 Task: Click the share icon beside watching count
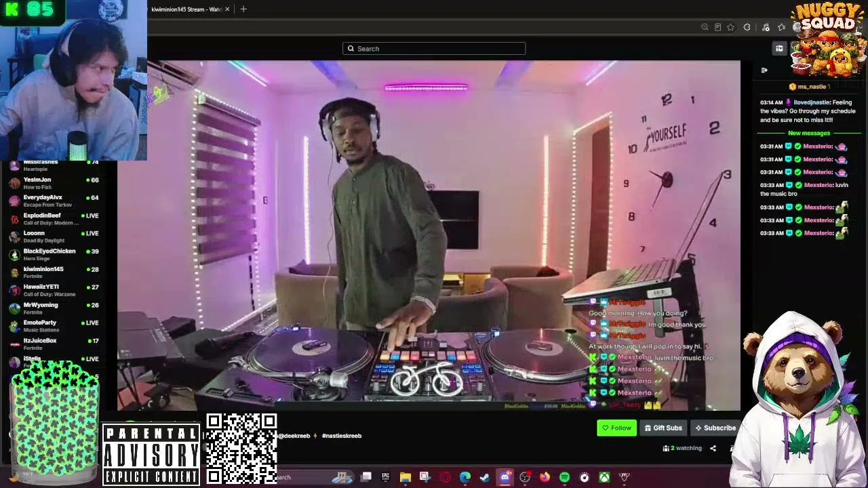tap(713, 448)
